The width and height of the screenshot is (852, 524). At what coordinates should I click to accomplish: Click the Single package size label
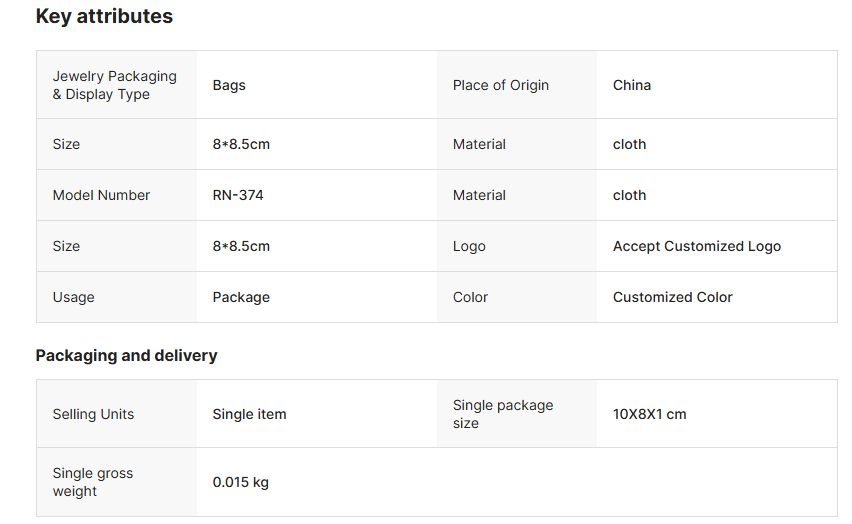point(502,414)
